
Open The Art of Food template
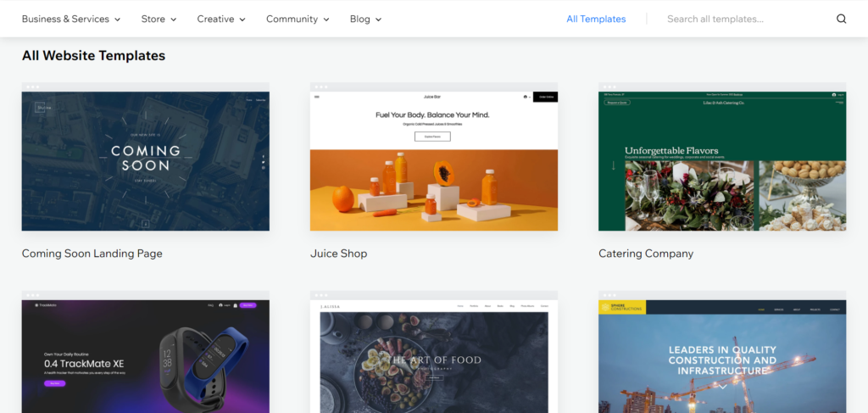coord(434,358)
